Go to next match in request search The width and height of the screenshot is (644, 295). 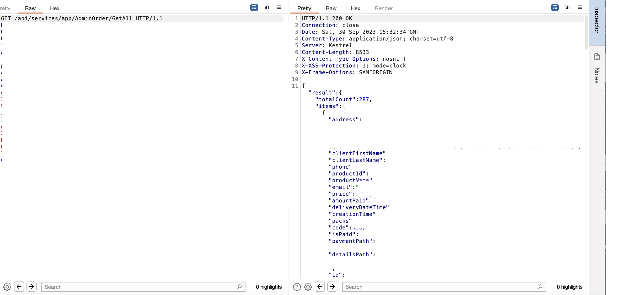[x=32, y=287]
